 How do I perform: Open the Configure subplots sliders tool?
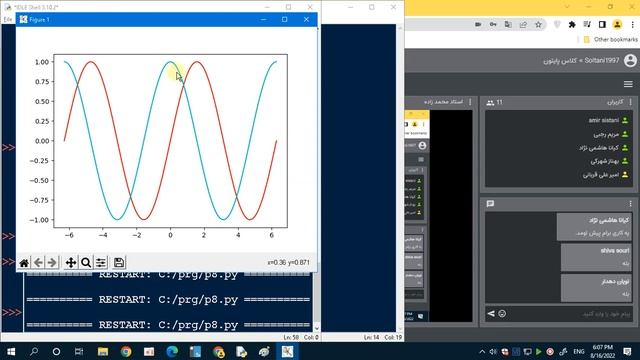101,262
